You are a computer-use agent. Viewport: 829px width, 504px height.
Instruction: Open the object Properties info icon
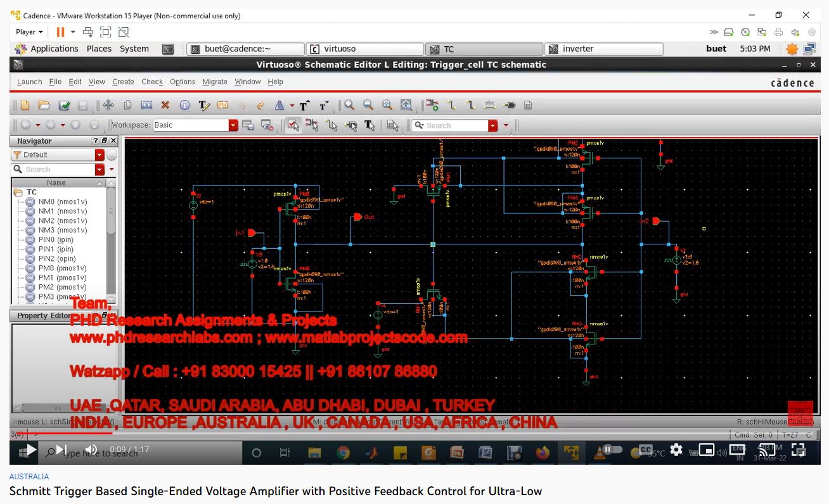184,106
